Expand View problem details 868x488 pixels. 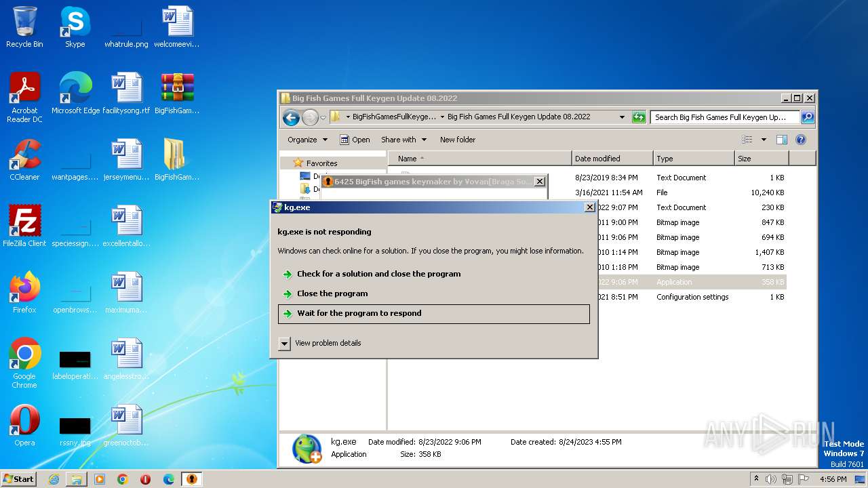coord(319,344)
